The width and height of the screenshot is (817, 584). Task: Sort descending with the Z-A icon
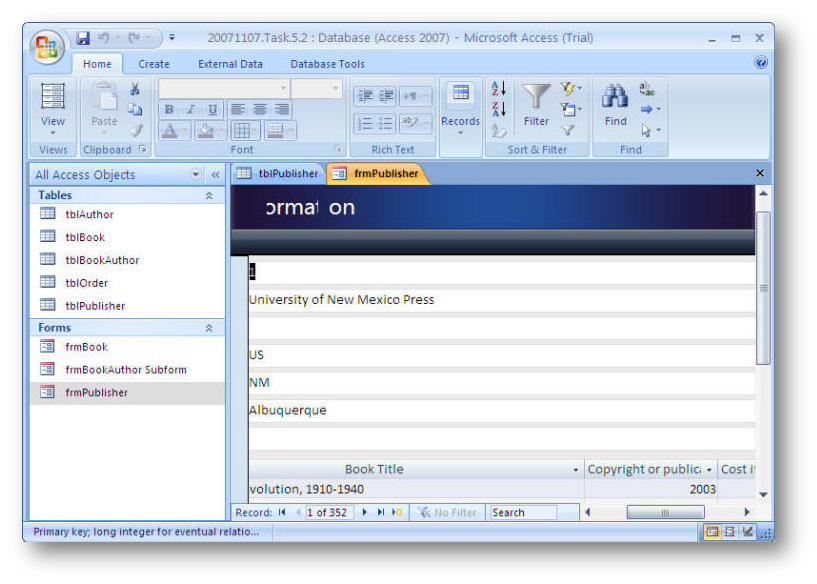click(x=499, y=109)
